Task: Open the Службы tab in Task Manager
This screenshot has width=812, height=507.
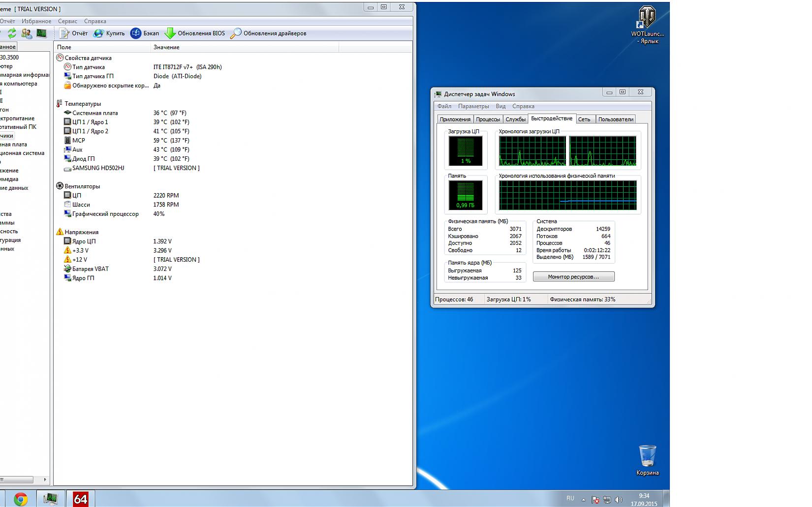Action: pyautogui.click(x=515, y=119)
